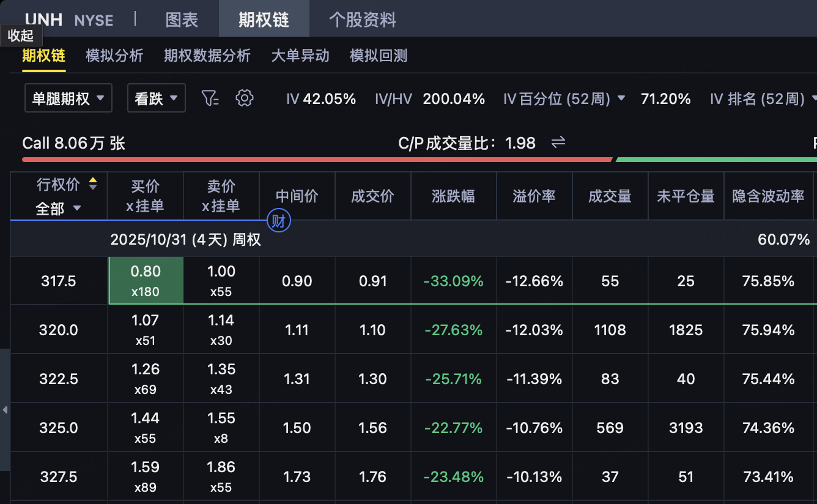Open the 模拟回测 sub-tab
This screenshot has height=504, width=817.
tap(379, 56)
